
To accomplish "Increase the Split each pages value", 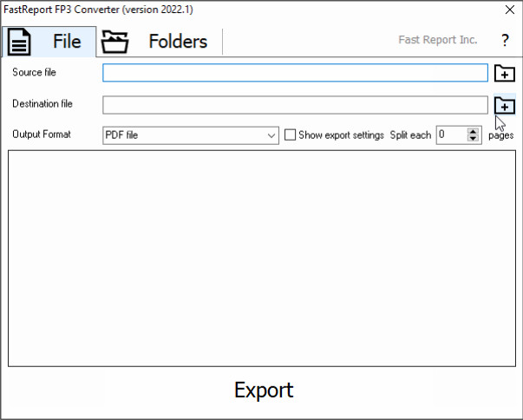I will [473, 132].
